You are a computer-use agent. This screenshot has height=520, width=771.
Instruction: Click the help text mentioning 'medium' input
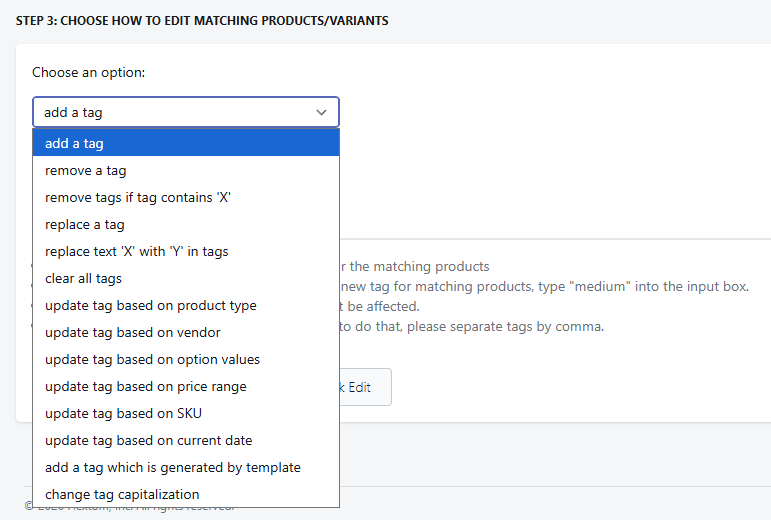point(545,286)
